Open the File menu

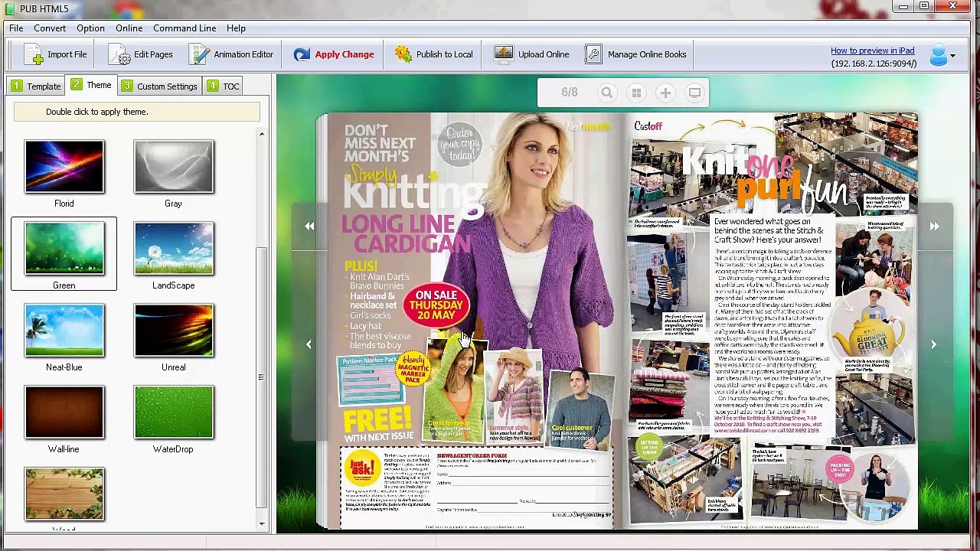click(x=16, y=28)
